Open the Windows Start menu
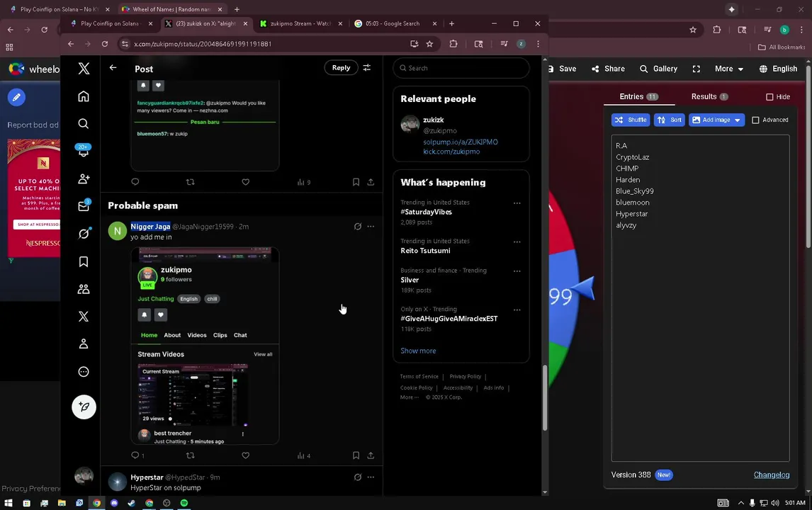The width and height of the screenshot is (812, 510). click(9, 503)
